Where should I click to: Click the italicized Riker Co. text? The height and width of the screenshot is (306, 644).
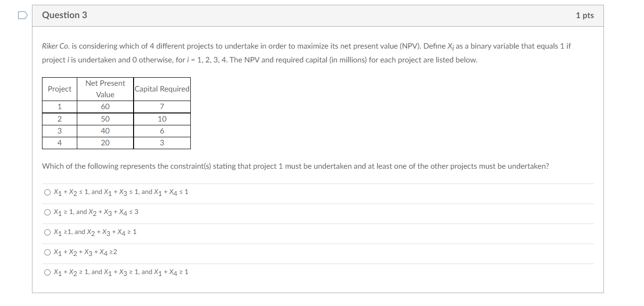pos(53,46)
